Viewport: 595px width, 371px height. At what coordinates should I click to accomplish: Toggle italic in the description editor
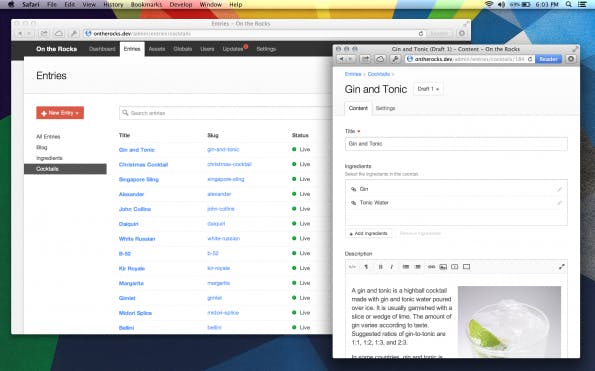(392, 267)
